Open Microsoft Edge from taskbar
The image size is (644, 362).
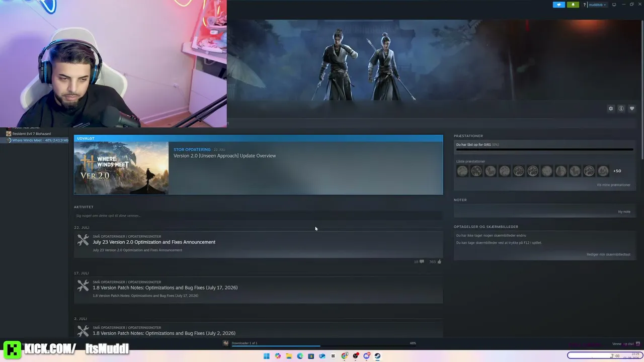(300, 356)
